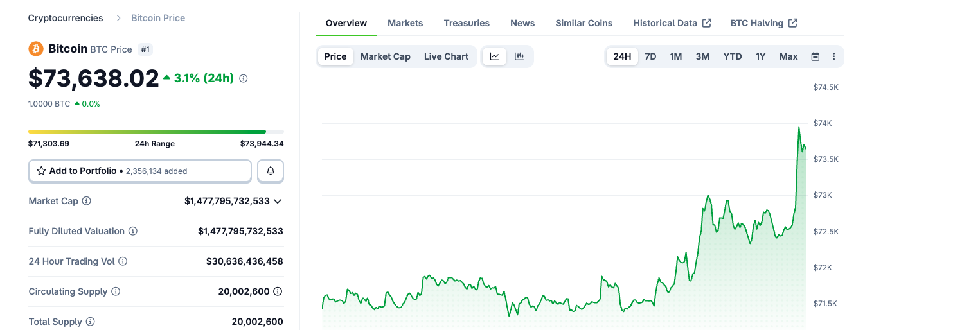The image size is (980, 330).
Task: Open the three-dot chart options menu
Action: click(x=834, y=56)
